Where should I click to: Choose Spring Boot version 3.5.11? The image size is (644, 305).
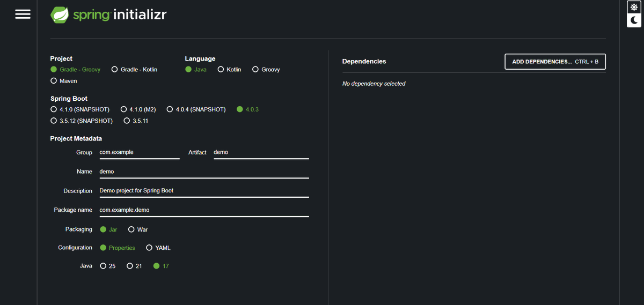[136, 121]
